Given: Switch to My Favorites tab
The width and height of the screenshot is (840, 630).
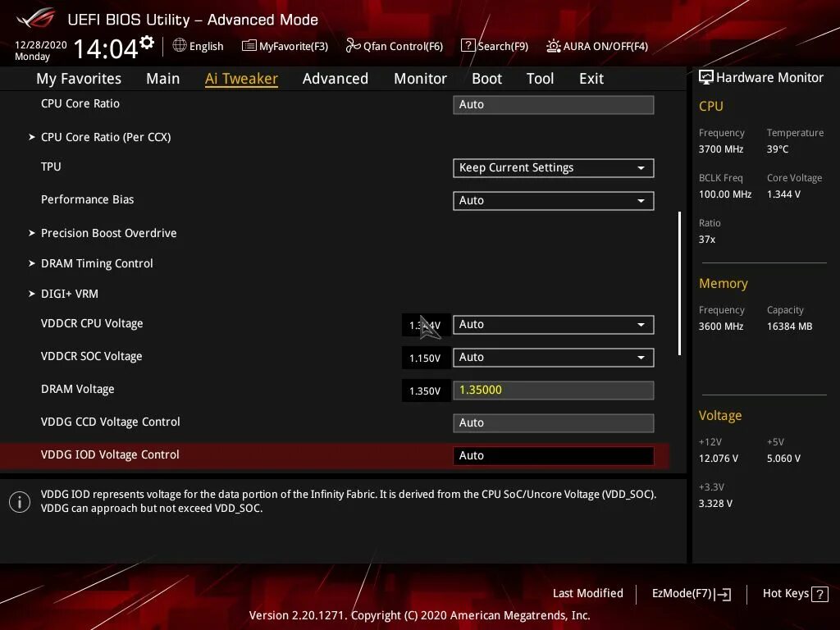Looking at the screenshot, I should tap(79, 79).
